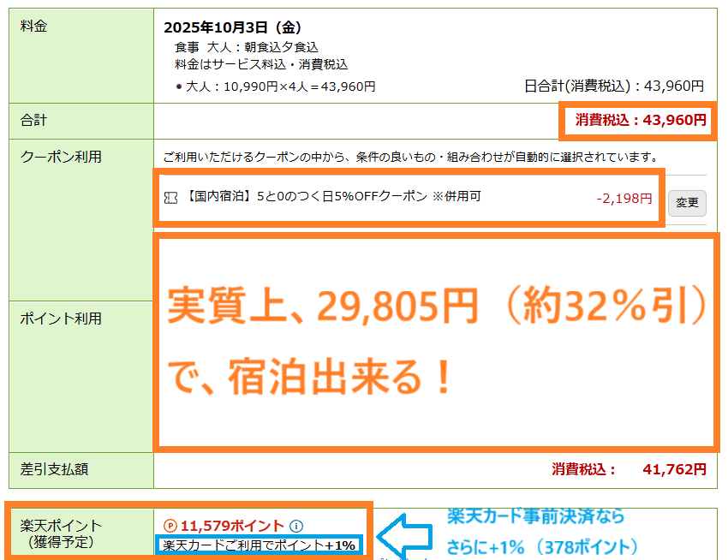Click the 差引支払額 41,762円 amount
This screenshot has width=728, height=560.
click(629, 469)
